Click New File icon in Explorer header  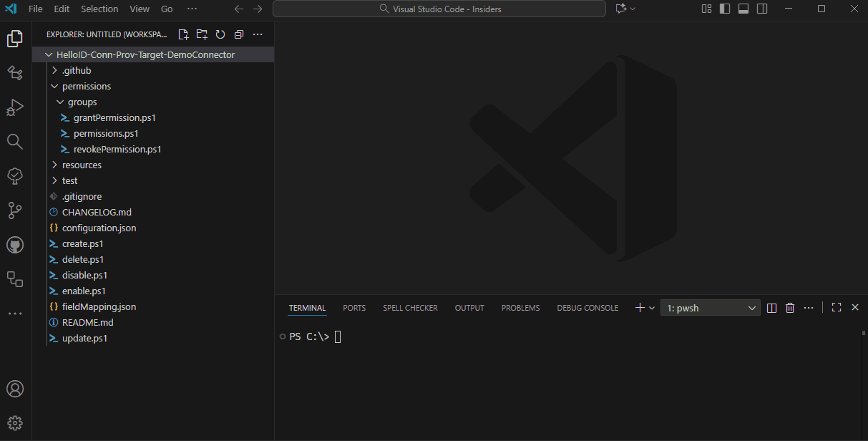click(x=184, y=34)
